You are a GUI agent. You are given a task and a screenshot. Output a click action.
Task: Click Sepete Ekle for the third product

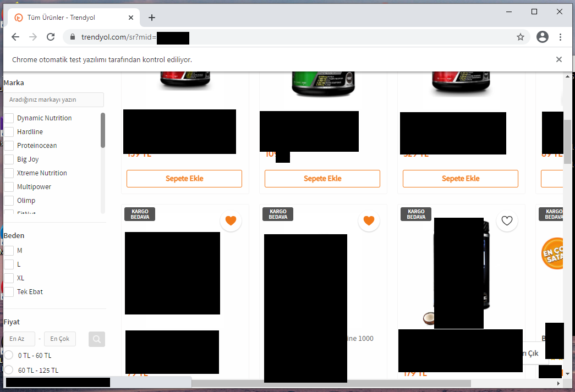[x=461, y=179]
